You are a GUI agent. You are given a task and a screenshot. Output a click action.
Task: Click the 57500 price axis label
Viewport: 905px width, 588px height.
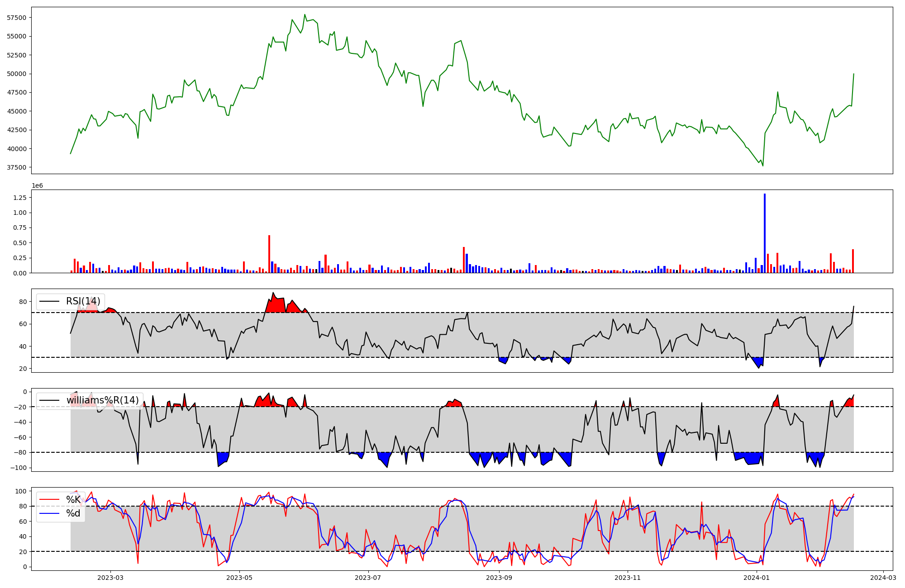[x=16, y=18]
